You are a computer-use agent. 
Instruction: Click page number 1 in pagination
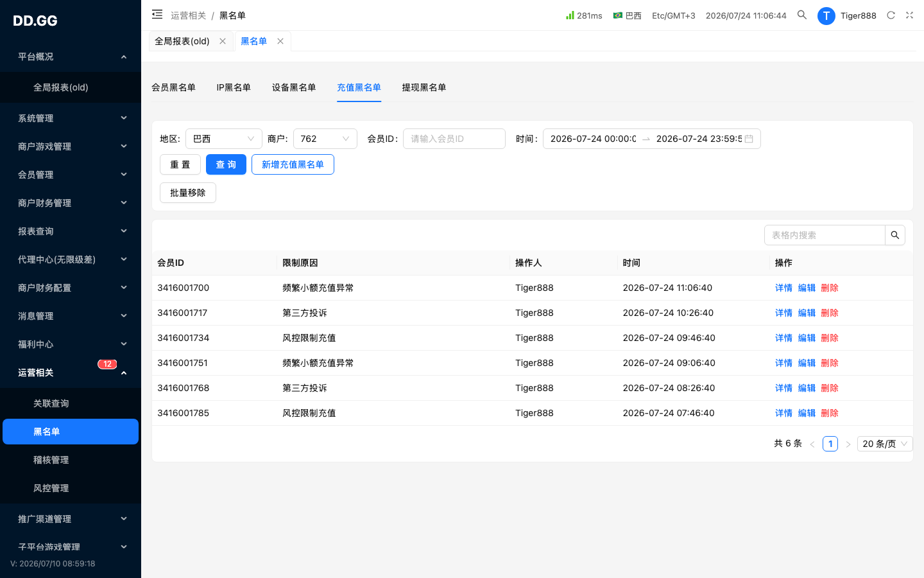(830, 444)
